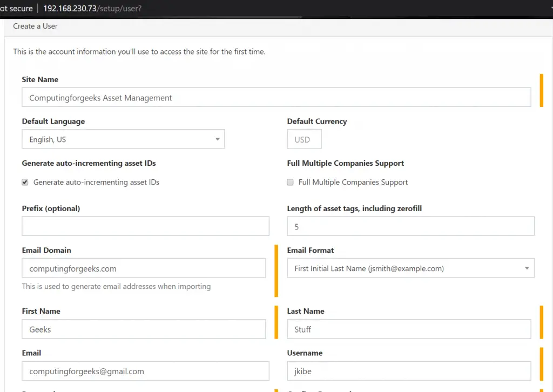The height and width of the screenshot is (392, 553).
Task: Click the 'Site Name' label
Action: pyautogui.click(x=40, y=79)
